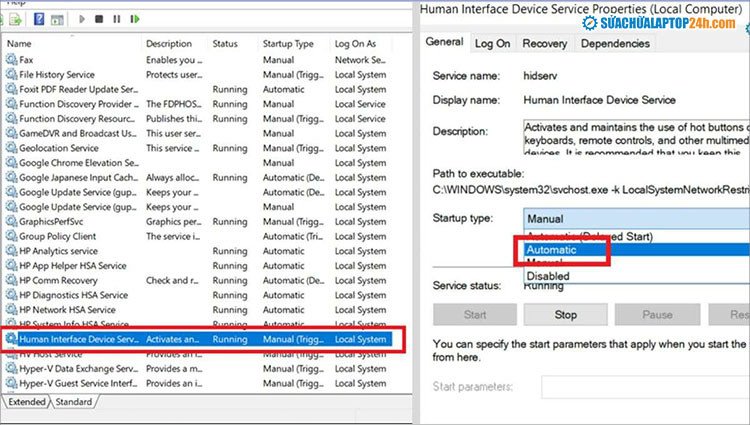The width and height of the screenshot is (750, 425).
Task: Open the Startup type combo box showing Manual
Action: click(636, 219)
